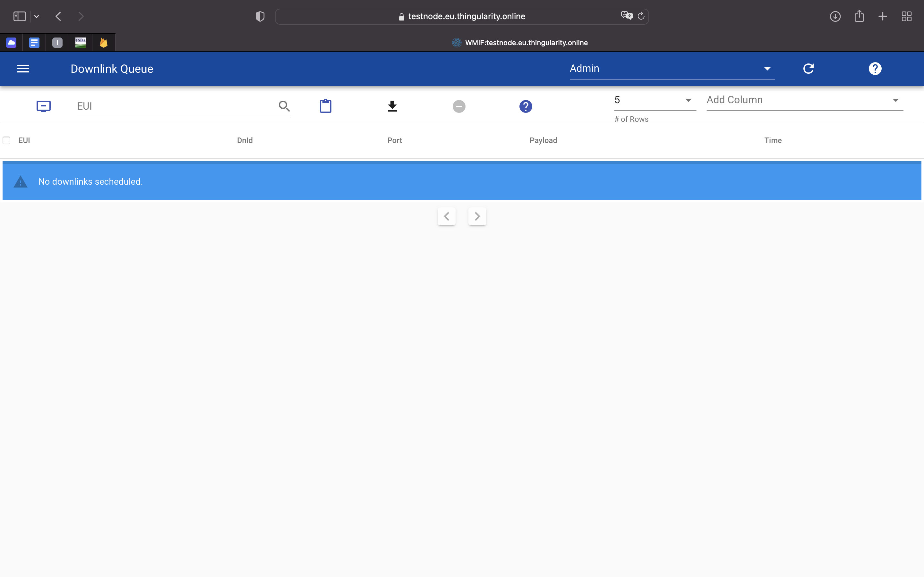Switch to the USDA pinned tab
Viewport: 924px width, 577px height.
point(80,42)
